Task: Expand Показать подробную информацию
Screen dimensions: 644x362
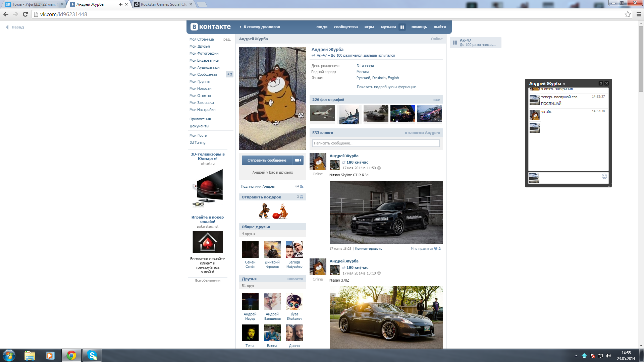Action: point(386,87)
